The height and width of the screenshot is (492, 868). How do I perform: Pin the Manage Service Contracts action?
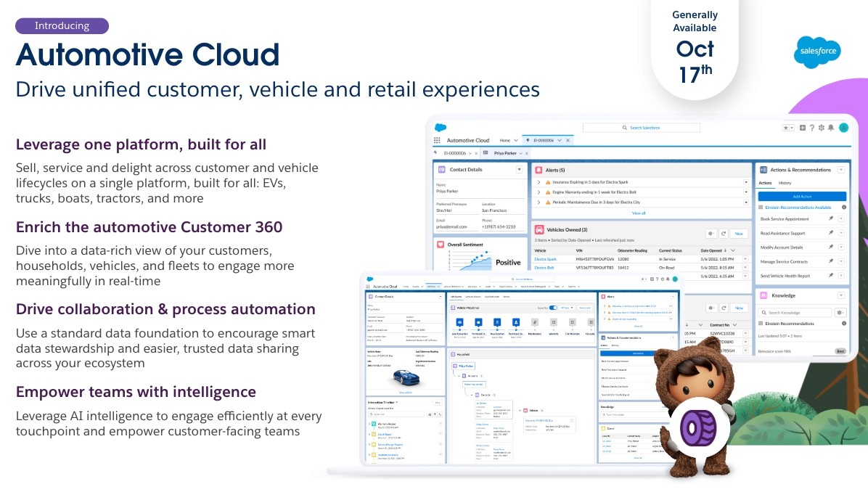pyautogui.click(x=830, y=261)
